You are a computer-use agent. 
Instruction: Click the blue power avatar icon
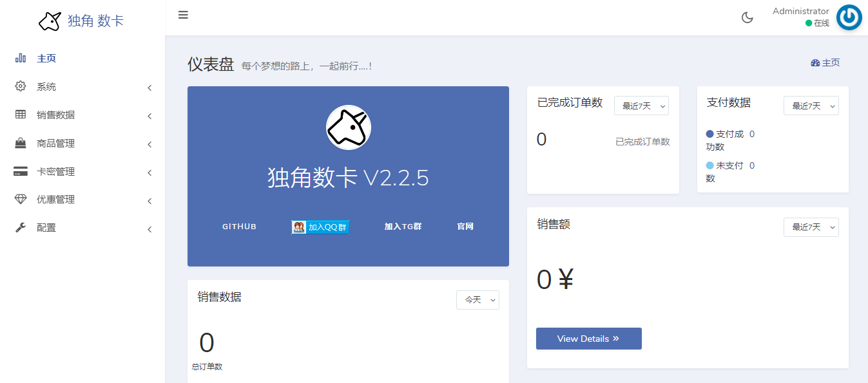pyautogui.click(x=849, y=17)
